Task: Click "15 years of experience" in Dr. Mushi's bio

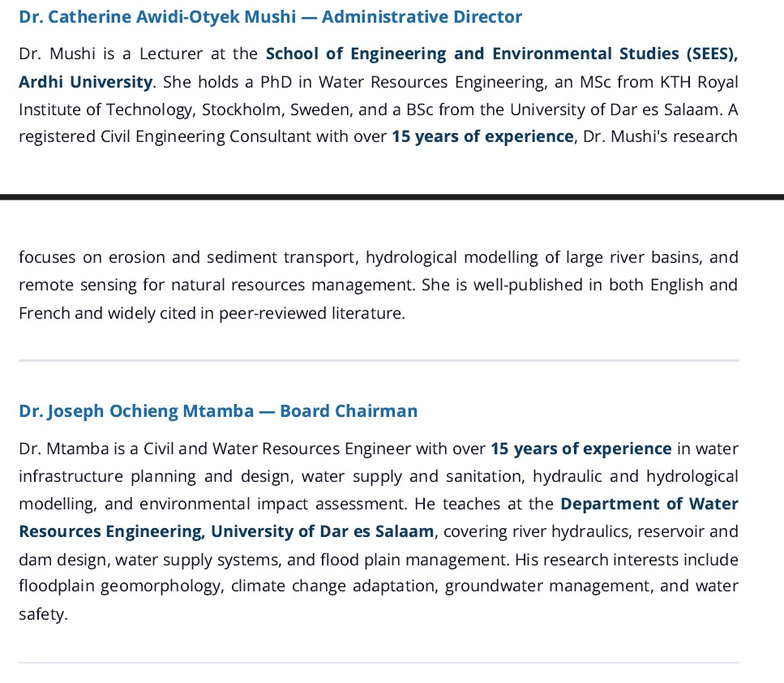Action: (x=482, y=136)
